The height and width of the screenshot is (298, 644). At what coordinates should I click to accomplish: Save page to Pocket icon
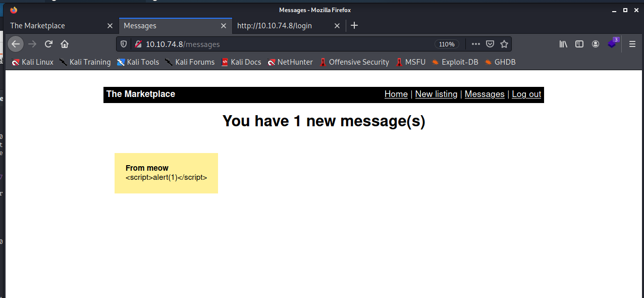tap(490, 44)
